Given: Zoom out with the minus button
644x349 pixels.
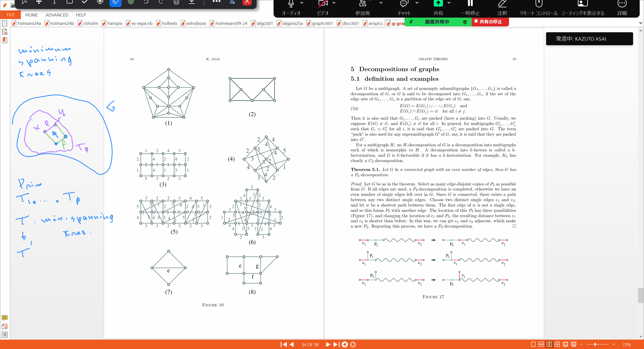Looking at the screenshot, I should [581, 344].
